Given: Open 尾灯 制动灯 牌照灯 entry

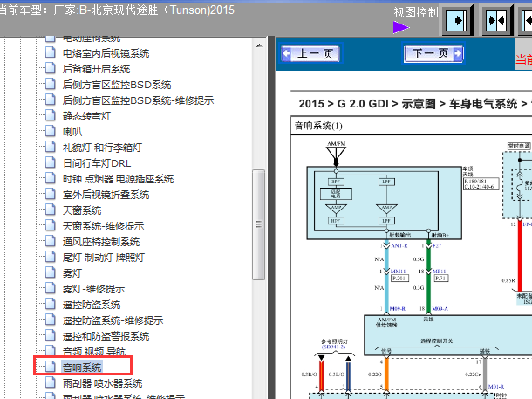Looking at the screenshot, I should point(104,258).
